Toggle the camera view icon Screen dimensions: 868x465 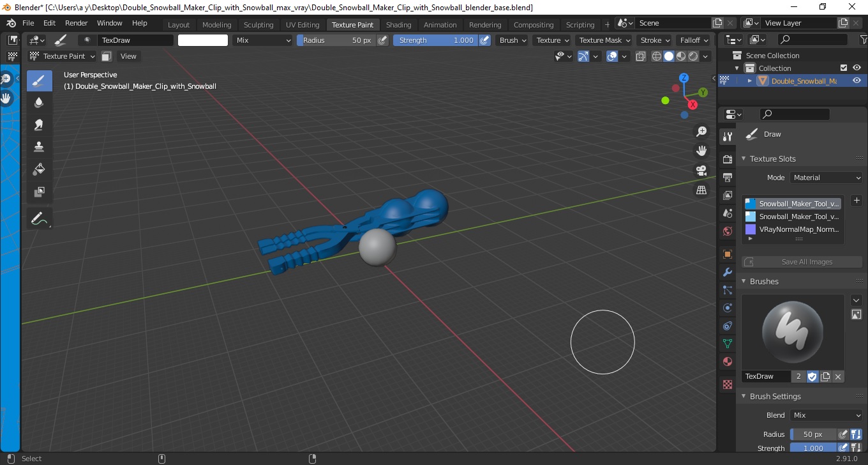(x=701, y=171)
